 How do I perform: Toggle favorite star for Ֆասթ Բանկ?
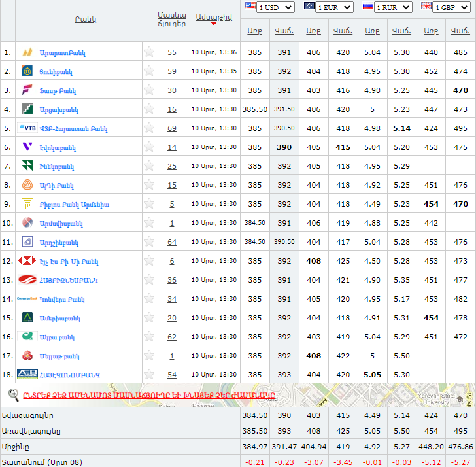(x=149, y=90)
